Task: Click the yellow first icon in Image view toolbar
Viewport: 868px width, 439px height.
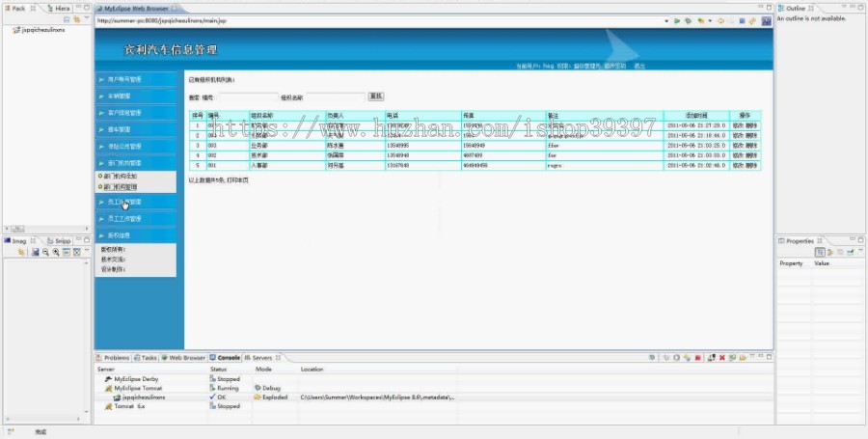Action: coord(21,252)
